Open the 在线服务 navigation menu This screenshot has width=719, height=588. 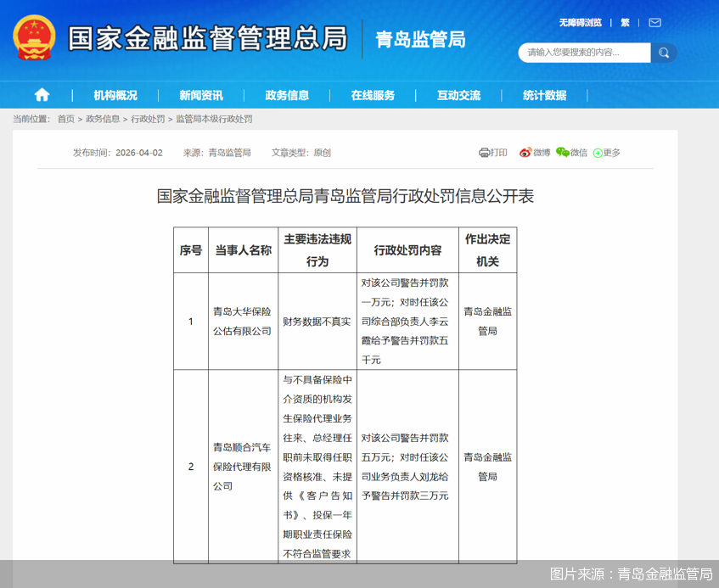coord(374,95)
